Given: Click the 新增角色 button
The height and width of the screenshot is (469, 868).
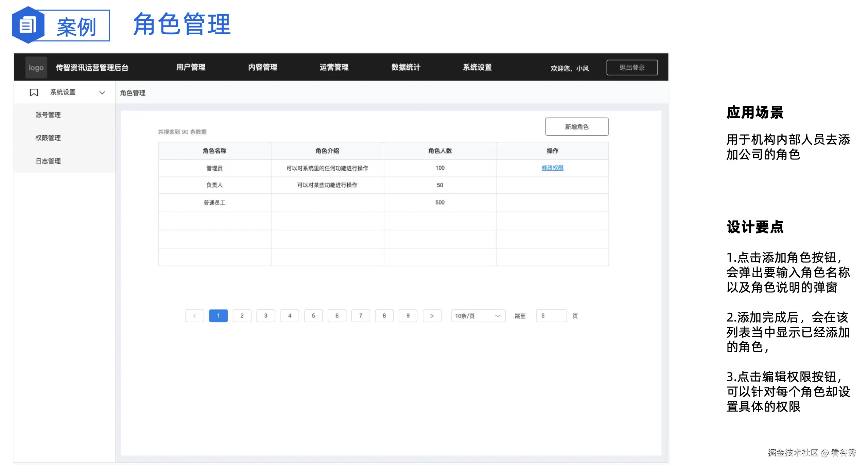Looking at the screenshot, I should (x=576, y=127).
